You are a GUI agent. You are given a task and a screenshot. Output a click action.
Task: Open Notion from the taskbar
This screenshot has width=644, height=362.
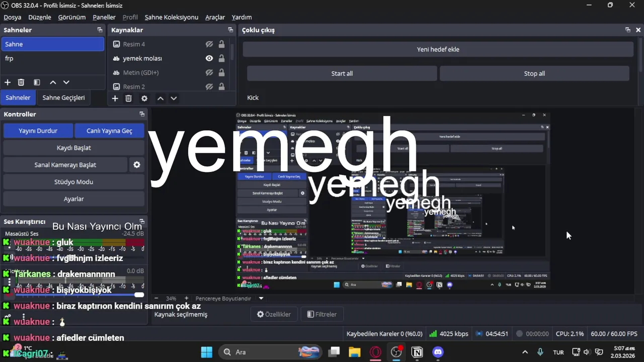[417, 352]
